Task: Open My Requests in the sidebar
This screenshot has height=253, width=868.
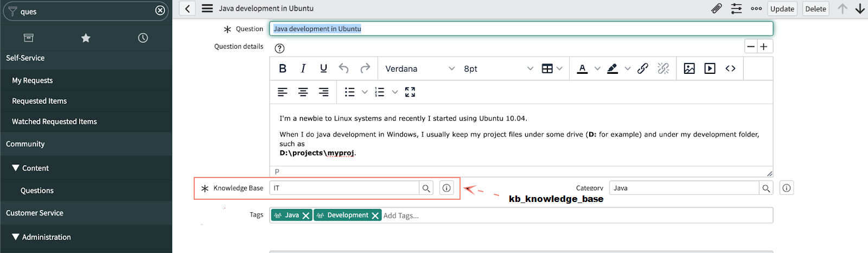Action: tap(33, 80)
